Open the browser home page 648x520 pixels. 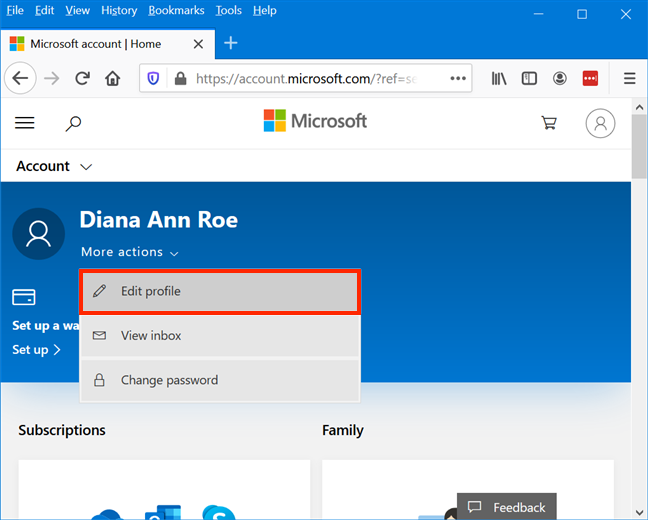coord(112,78)
